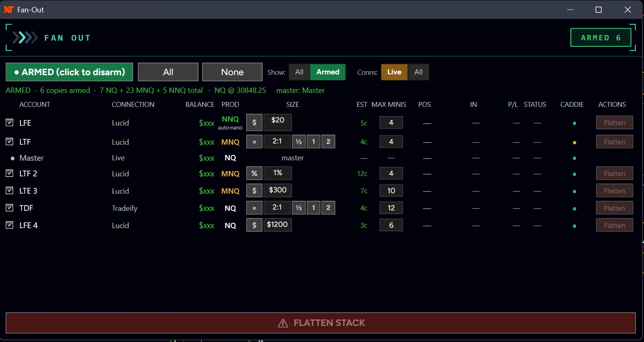Click the ratio preset 2 button in LTF row
644x342 pixels.
(x=328, y=142)
